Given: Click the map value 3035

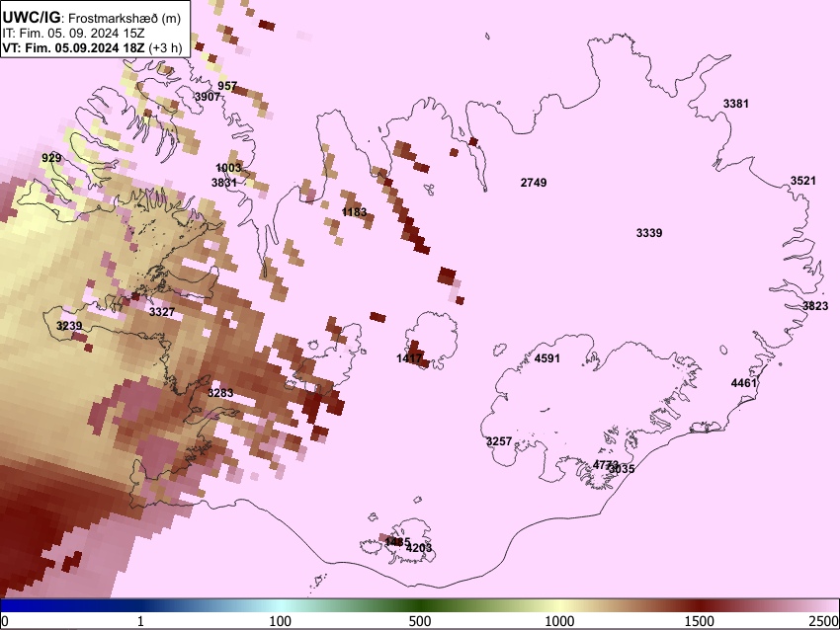Looking at the screenshot, I should (623, 469).
